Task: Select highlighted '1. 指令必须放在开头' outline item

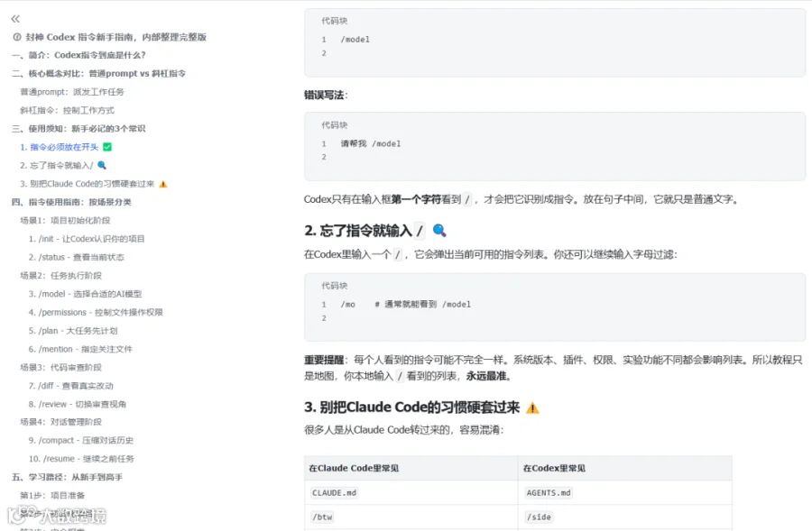Action: point(59,147)
